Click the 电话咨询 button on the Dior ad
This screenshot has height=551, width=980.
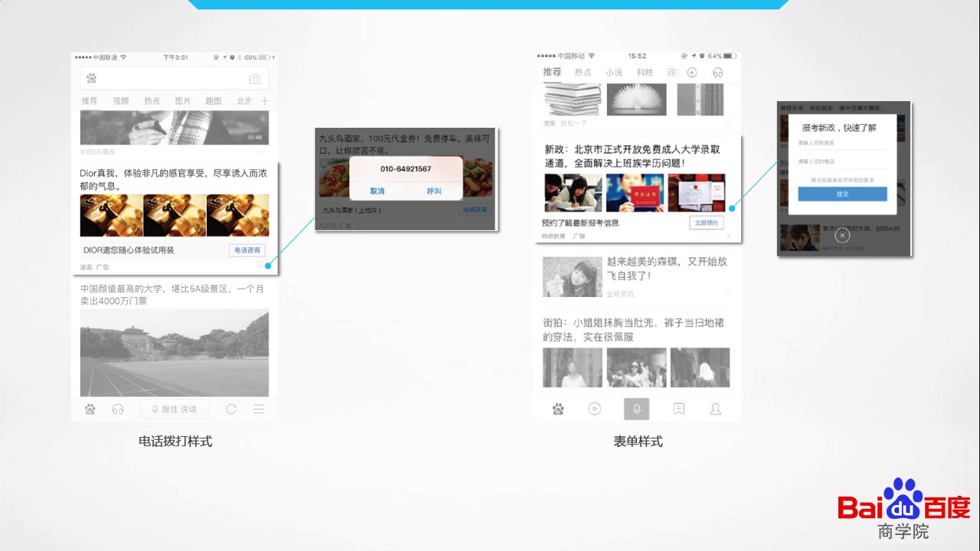click(x=247, y=250)
